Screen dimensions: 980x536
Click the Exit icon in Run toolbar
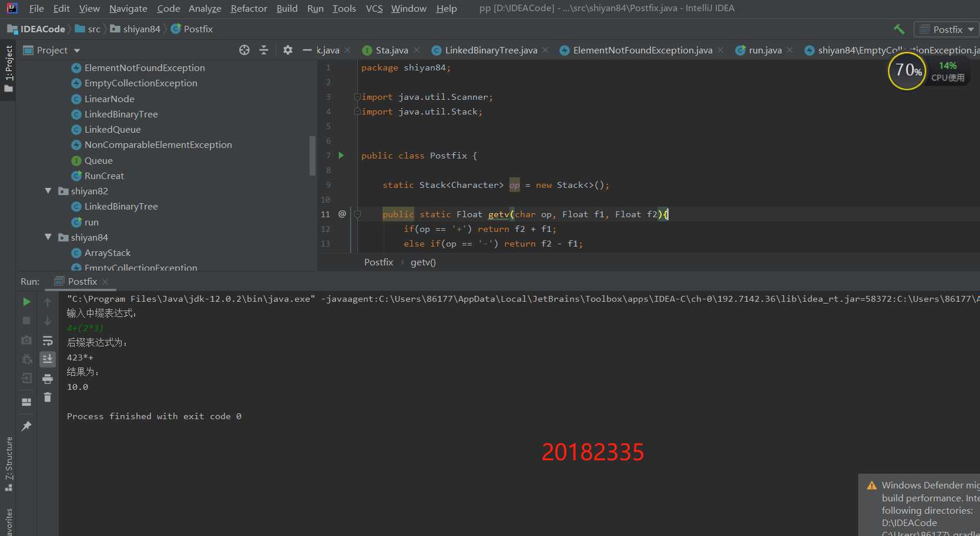[26, 378]
